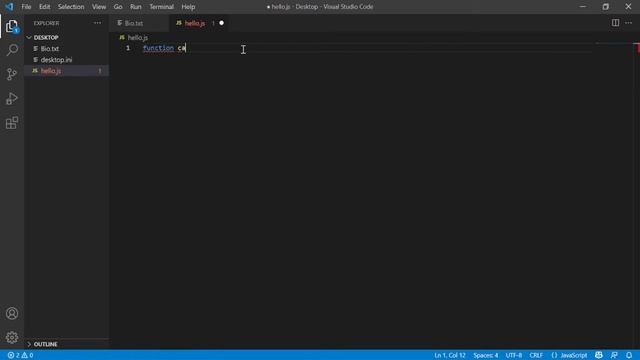This screenshot has height=360, width=640.
Task: Click the function keyword in line 1
Action: [158, 48]
